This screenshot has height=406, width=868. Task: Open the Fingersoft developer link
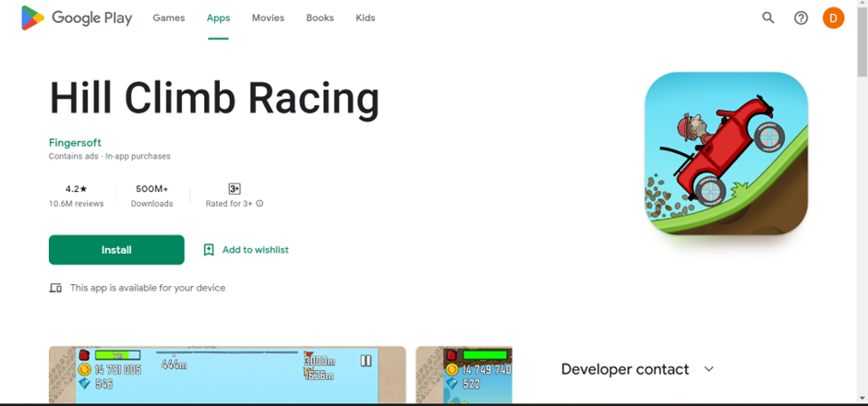[75, 143]
